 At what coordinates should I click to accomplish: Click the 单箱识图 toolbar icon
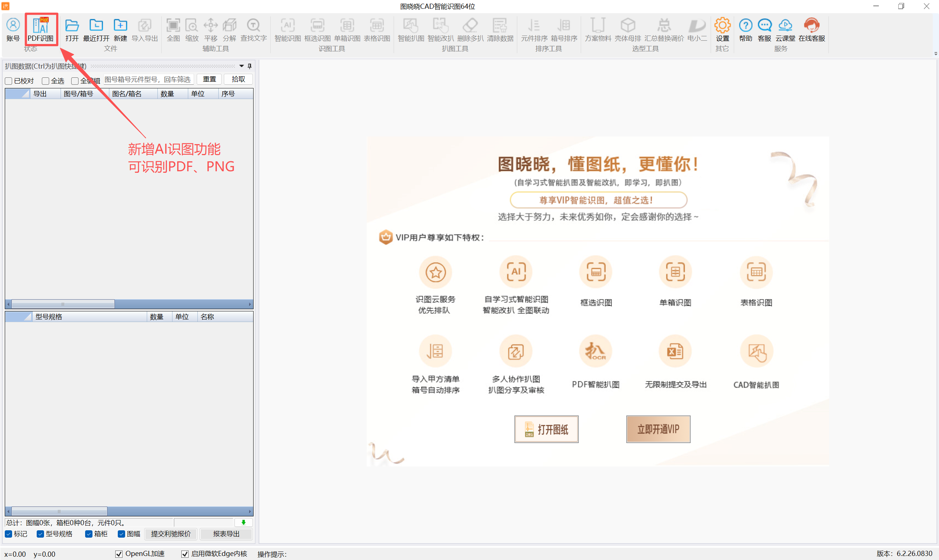click(x=347, y=29)
